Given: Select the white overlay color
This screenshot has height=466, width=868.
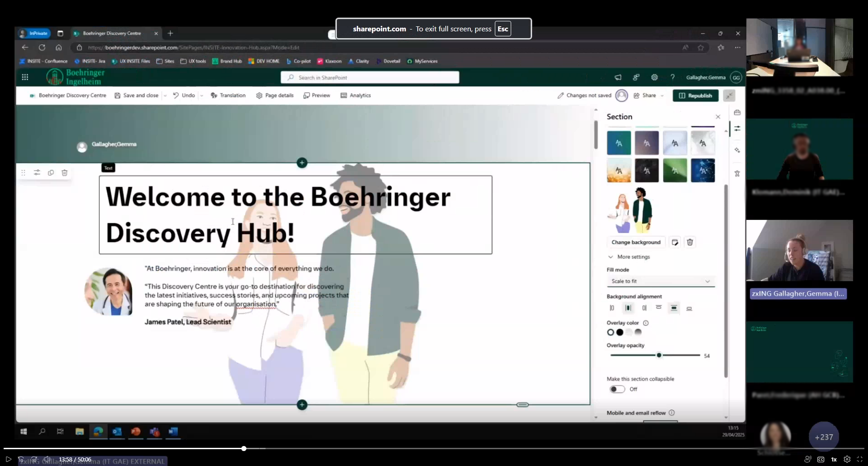Looking at the screenshot, I should 611,332.
